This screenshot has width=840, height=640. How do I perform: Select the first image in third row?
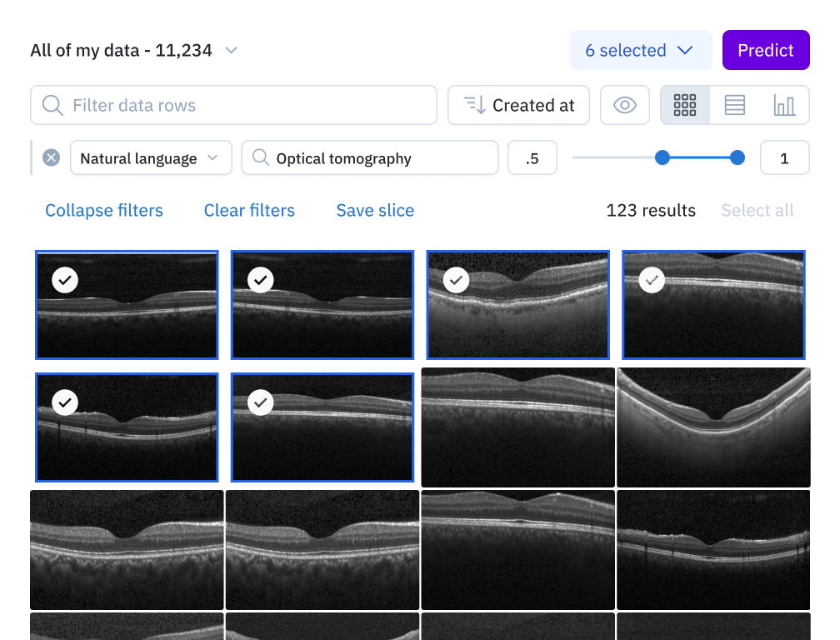pyautogui.click(x=127, y=550)
